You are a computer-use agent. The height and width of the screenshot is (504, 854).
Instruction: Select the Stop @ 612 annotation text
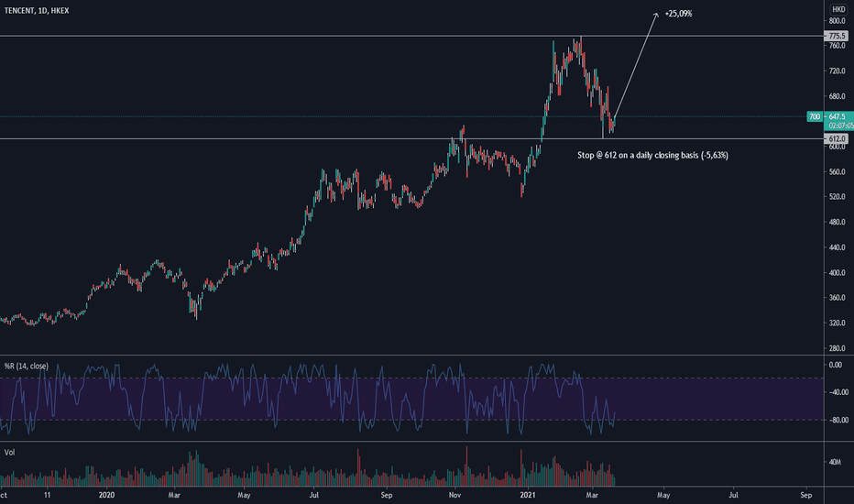point(652,155)
